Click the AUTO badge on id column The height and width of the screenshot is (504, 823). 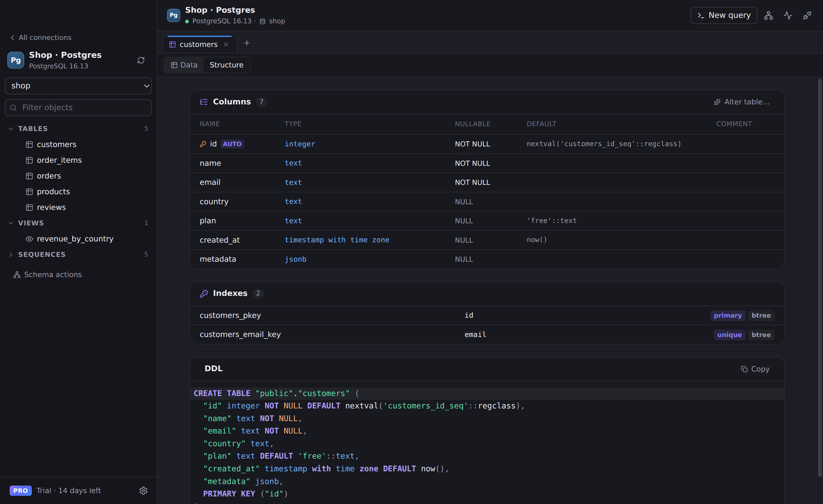(232, 144)
